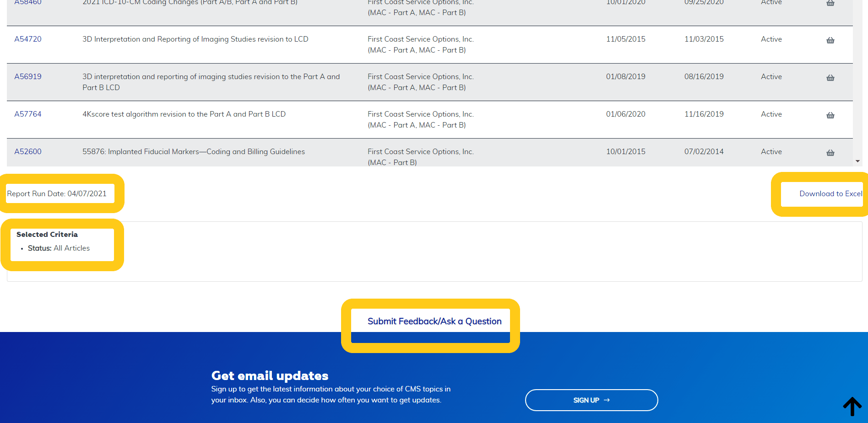This screenshot has height=423, width=868.
Task: Add article A54720 to the basket
Action: click(830, 40)
